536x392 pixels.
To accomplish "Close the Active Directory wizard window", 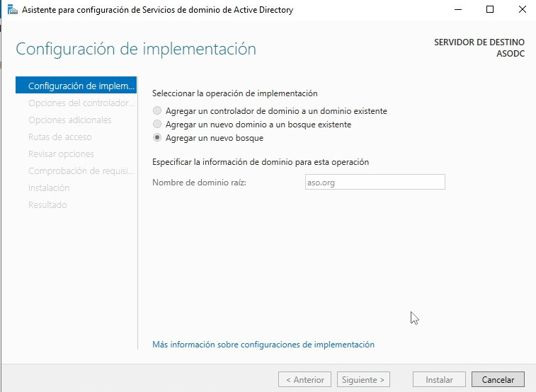I will click(522, 10).
